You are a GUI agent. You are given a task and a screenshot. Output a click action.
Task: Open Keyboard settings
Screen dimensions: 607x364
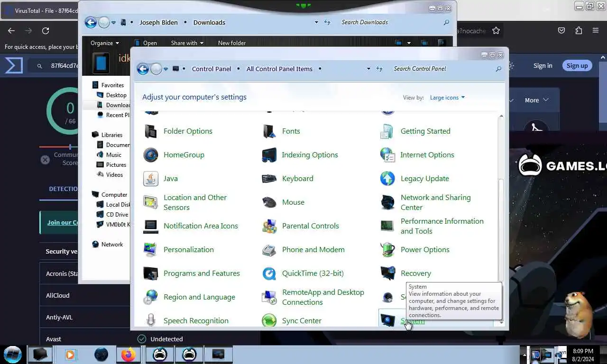(x=287, y=179)
